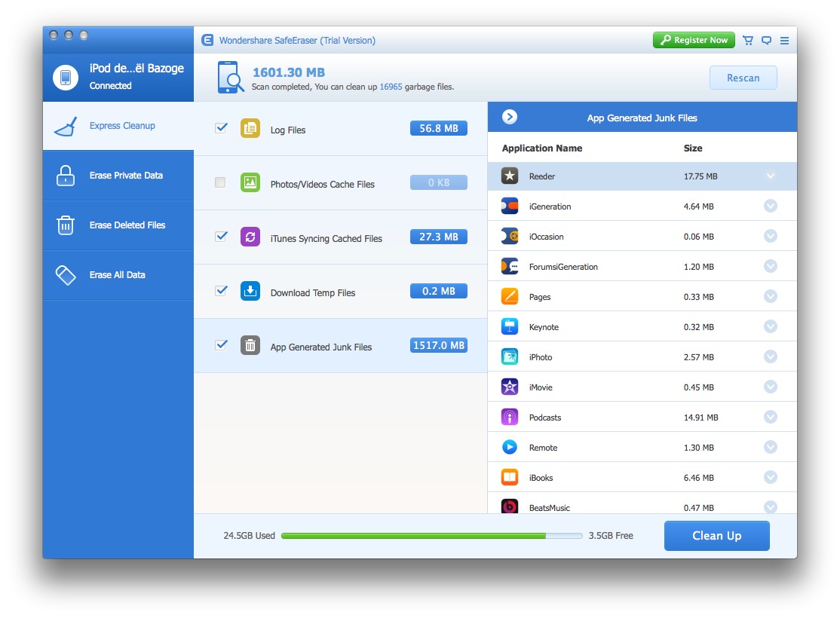Click the Rescan button
Image resolution: width=840 pixels, height=618 pixels.
tap(743, 78)
